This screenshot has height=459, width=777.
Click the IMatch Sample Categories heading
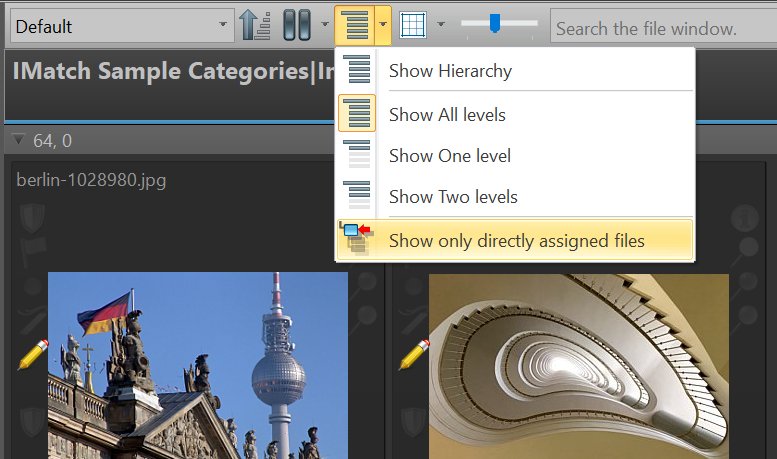click(173, 71)
